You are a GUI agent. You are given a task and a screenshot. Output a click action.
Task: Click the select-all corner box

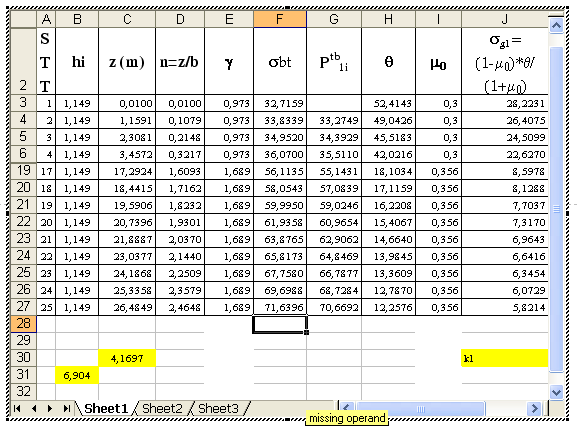pyautogui.click(x=23, y=19)
